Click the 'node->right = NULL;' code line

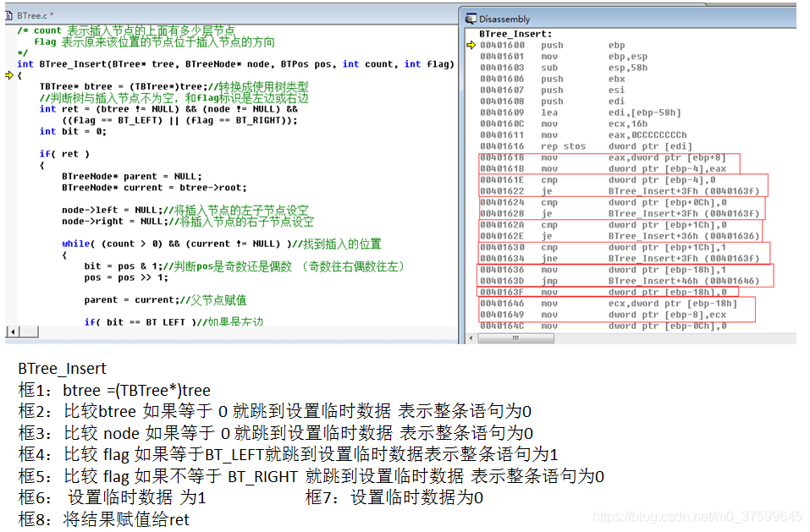(188, 222)
